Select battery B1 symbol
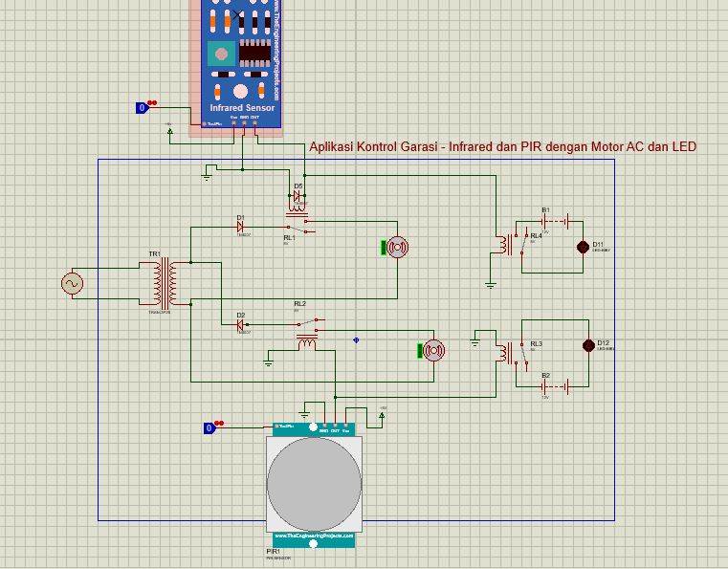 pos(555,221)
